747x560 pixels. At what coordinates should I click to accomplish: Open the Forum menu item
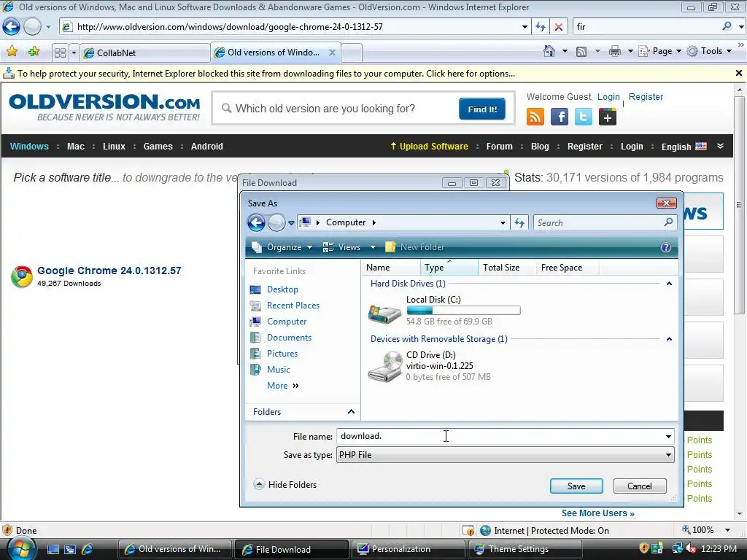coord(499,146)
